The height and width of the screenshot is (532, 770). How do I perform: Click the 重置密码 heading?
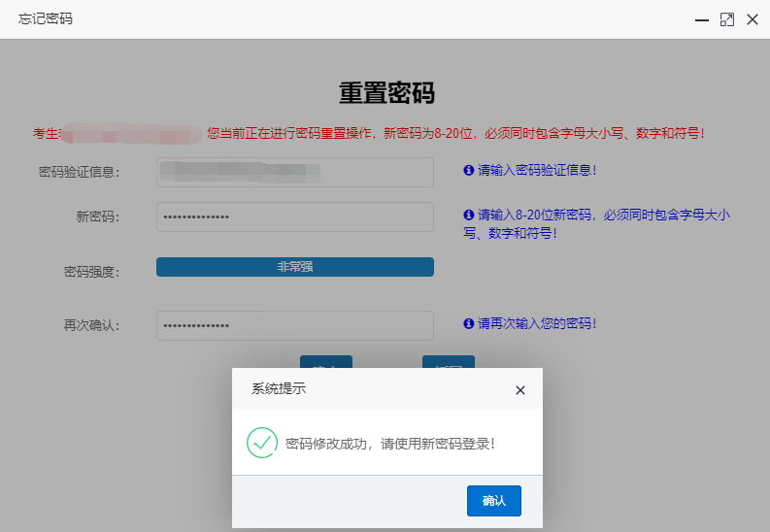pos(387,92)
